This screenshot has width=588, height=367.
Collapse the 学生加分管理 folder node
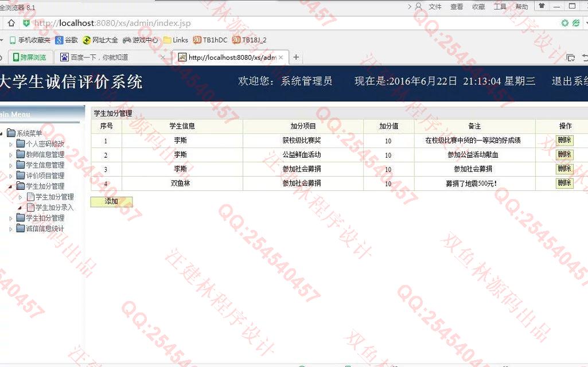point(11,186)
